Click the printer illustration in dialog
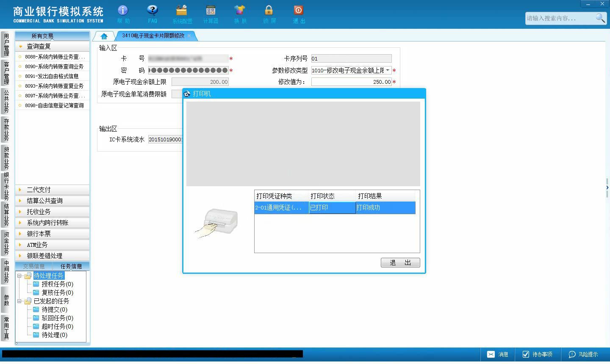Image resolution: width=610 pixels, height=364 pixels. 217,223
